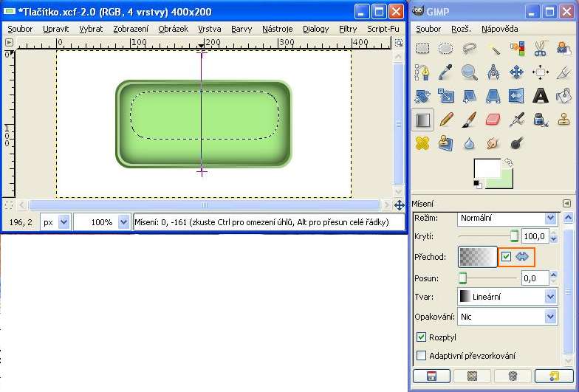This screenshot has width=579, height=392.
Task: Select the Paintbrush tool
Action: (x=470, y=120)
